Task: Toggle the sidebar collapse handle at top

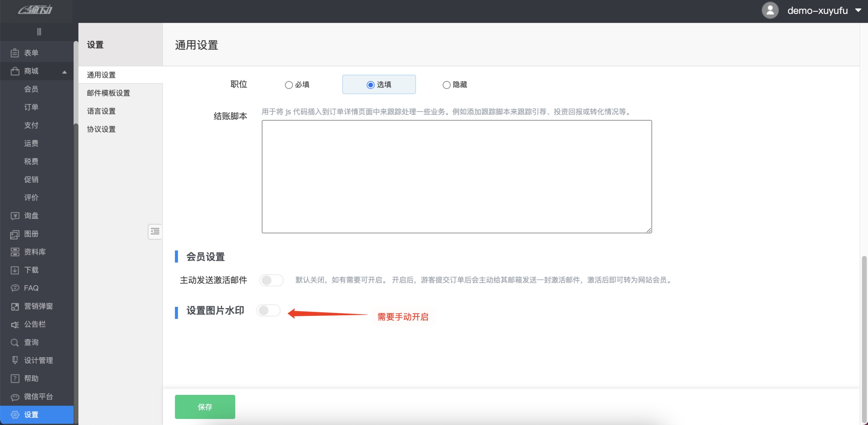Action: coord(39,32)
